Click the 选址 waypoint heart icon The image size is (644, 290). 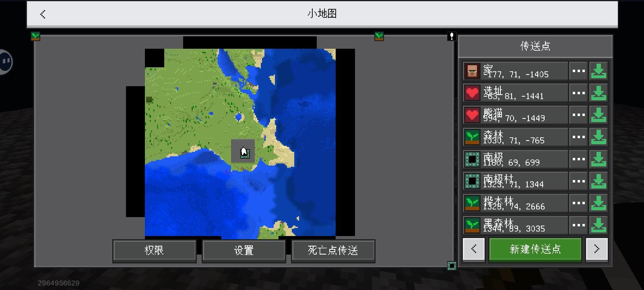[472, 93]
